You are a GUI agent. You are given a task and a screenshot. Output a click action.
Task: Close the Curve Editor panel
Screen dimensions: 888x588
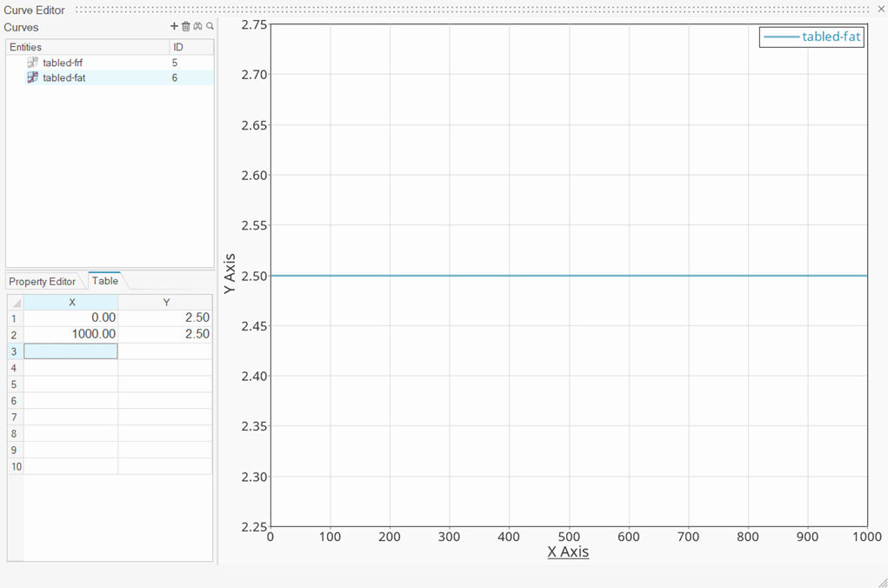(881, 9)
